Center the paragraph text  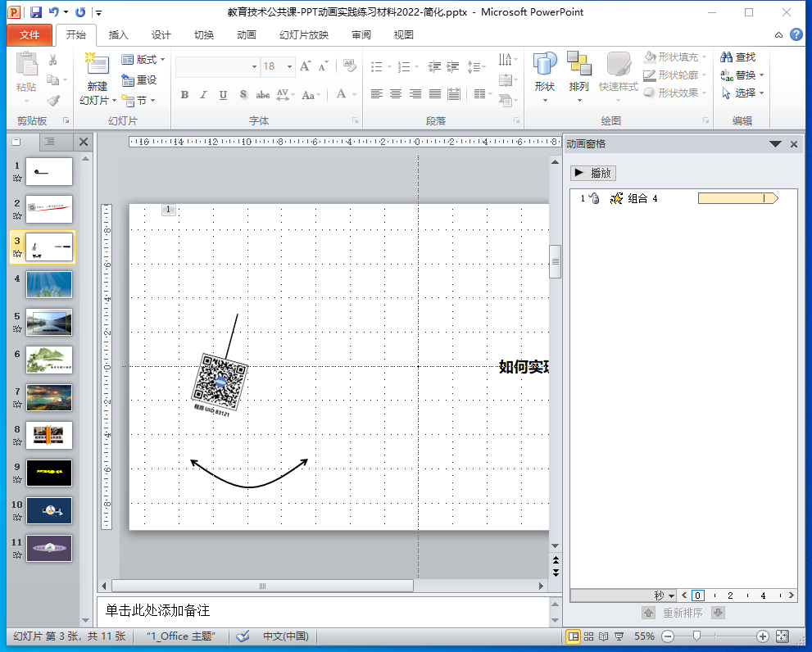(396, 93)
